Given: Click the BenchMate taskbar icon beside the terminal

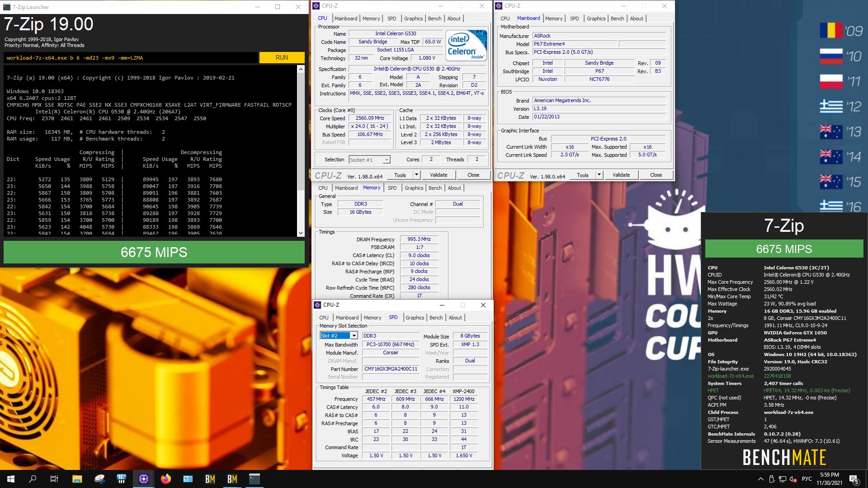Looking at the screenshot, I should pos(232,479).
